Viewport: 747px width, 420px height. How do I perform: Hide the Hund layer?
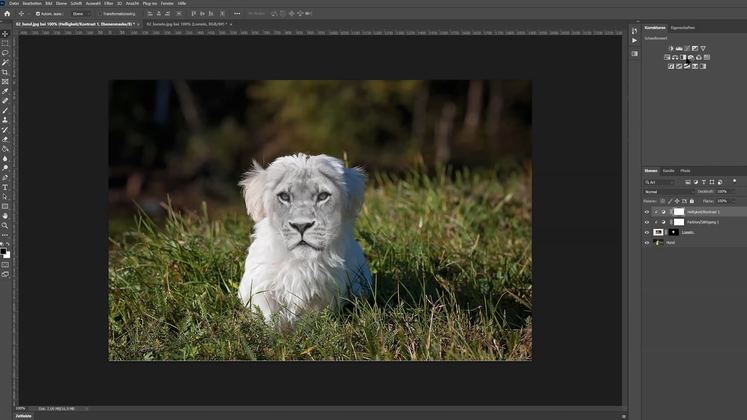tap(647, 242)
